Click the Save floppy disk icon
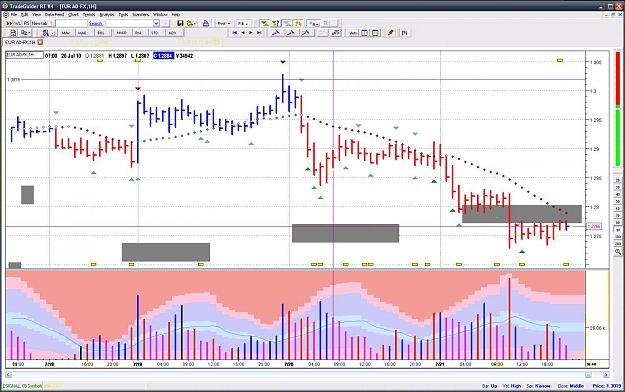This screenshot has width=625, height=392. click(x=180, y=23)
